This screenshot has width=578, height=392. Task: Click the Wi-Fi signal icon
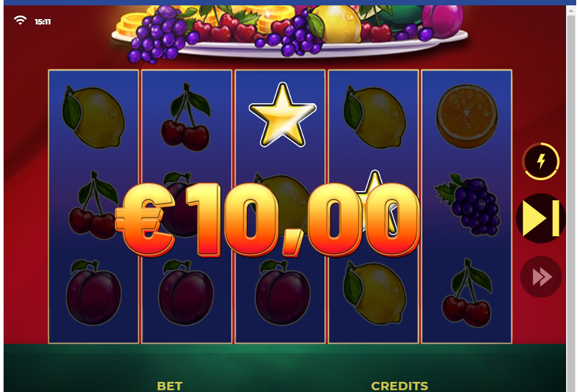pyautogui.click(x=20, y=20)
